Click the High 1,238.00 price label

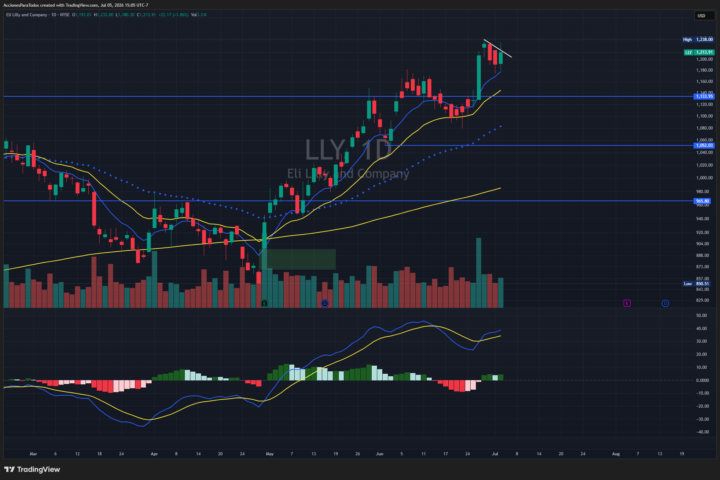coord(698,40)
